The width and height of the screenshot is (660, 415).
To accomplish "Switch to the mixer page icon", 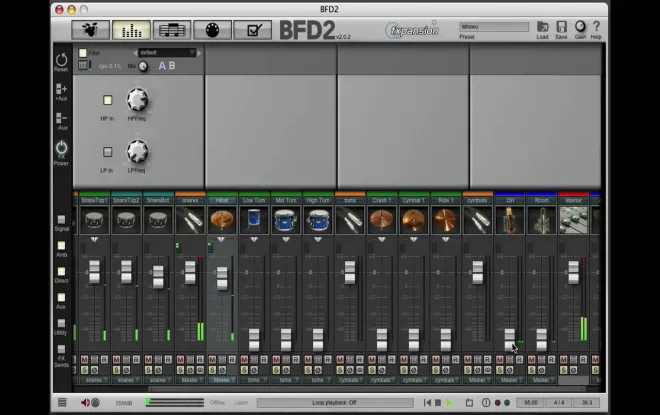I will tap(131, 29).
